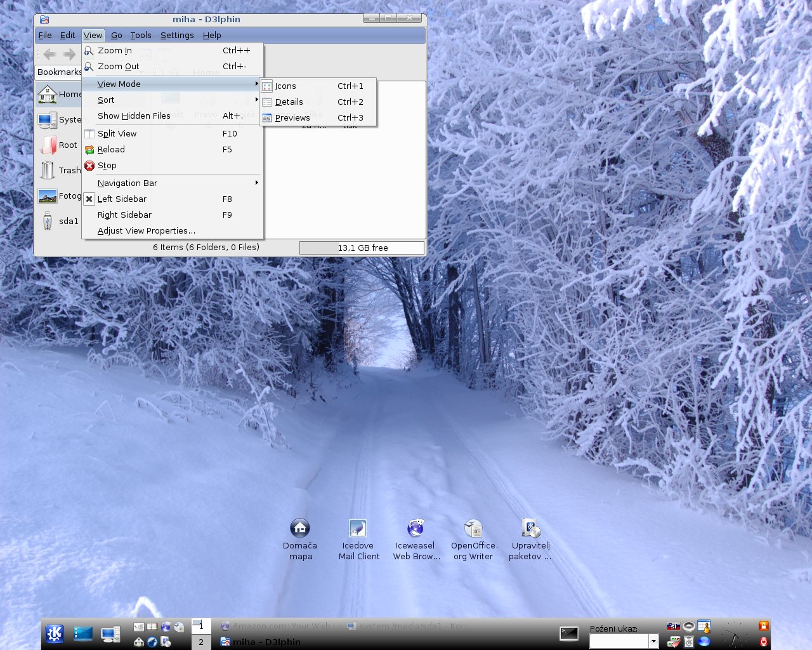Click the Reload arrows icon
Viewport: 812px width, 650px height.
(x=89, y=150)
